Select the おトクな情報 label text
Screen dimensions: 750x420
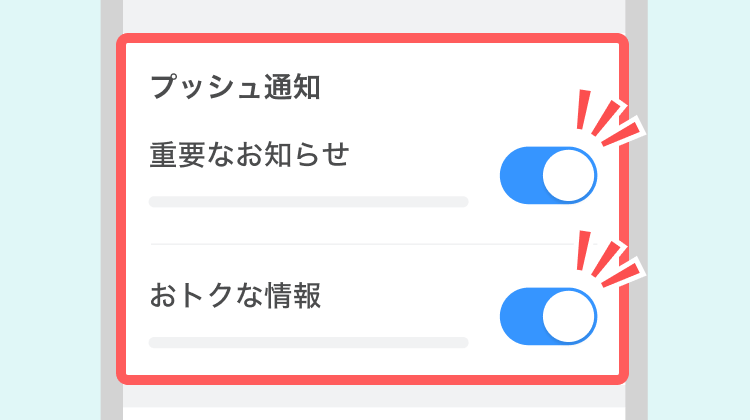click(235, 296)
